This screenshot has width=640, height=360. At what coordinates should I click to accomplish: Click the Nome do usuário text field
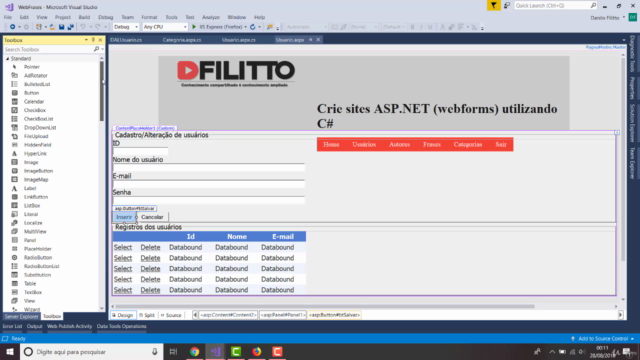coord(209,167)
